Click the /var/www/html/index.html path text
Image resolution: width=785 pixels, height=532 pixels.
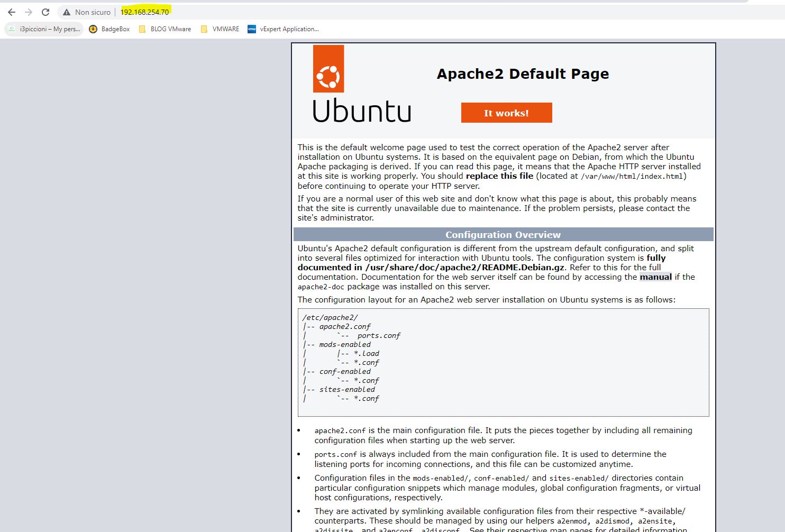(632, 177)
